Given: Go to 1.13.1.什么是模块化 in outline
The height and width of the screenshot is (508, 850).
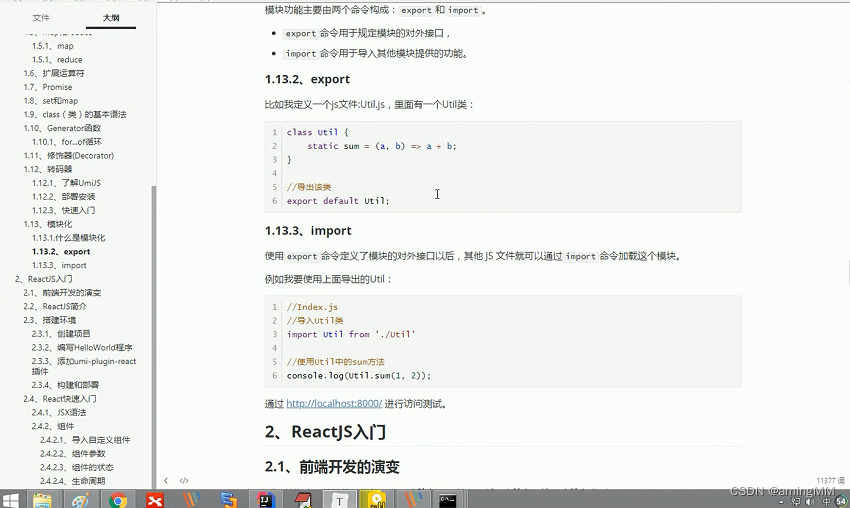Looking at the screenshot, I should pos(68,237).
